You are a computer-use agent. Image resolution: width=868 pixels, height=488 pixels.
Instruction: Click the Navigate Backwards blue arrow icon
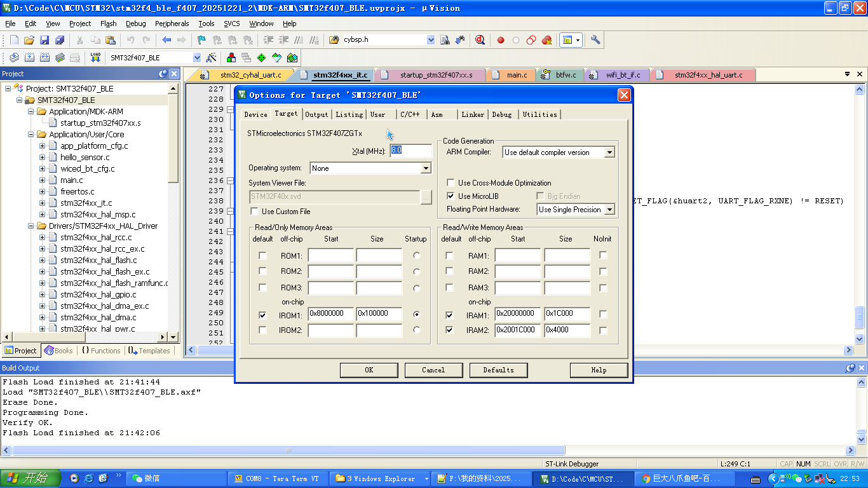click(166, 40)
